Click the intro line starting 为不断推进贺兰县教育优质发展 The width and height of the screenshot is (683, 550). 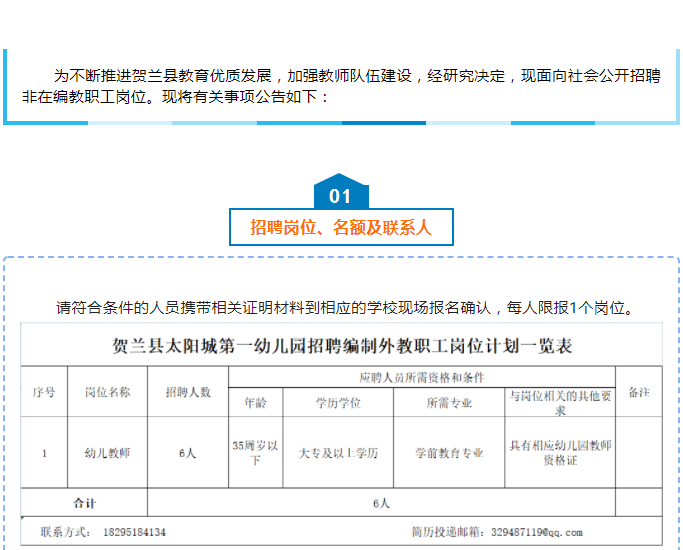click(x=357, y=76)
